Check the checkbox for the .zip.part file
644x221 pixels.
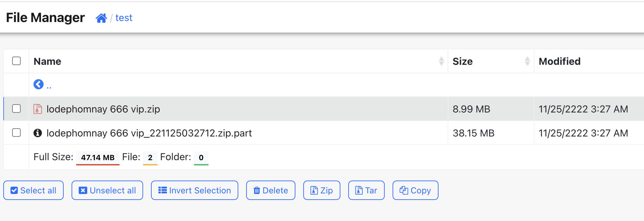click(16, 133)
